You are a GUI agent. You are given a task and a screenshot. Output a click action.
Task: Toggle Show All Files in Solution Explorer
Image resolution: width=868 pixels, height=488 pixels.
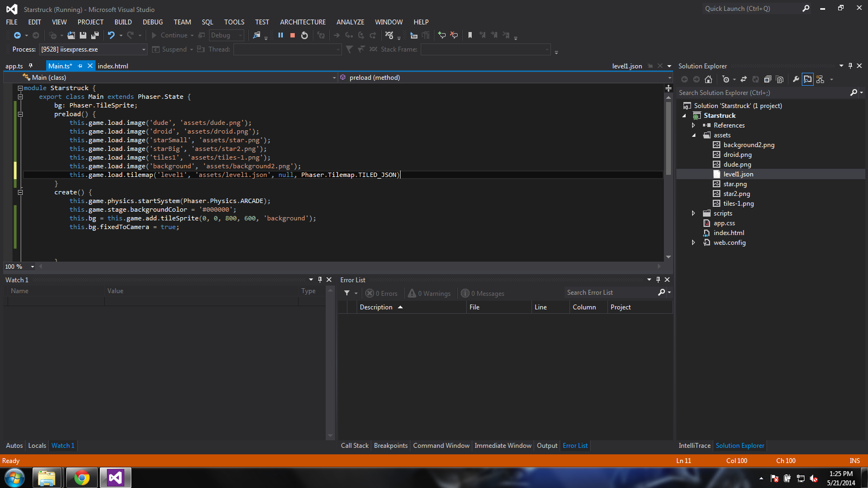click(780, 79)
